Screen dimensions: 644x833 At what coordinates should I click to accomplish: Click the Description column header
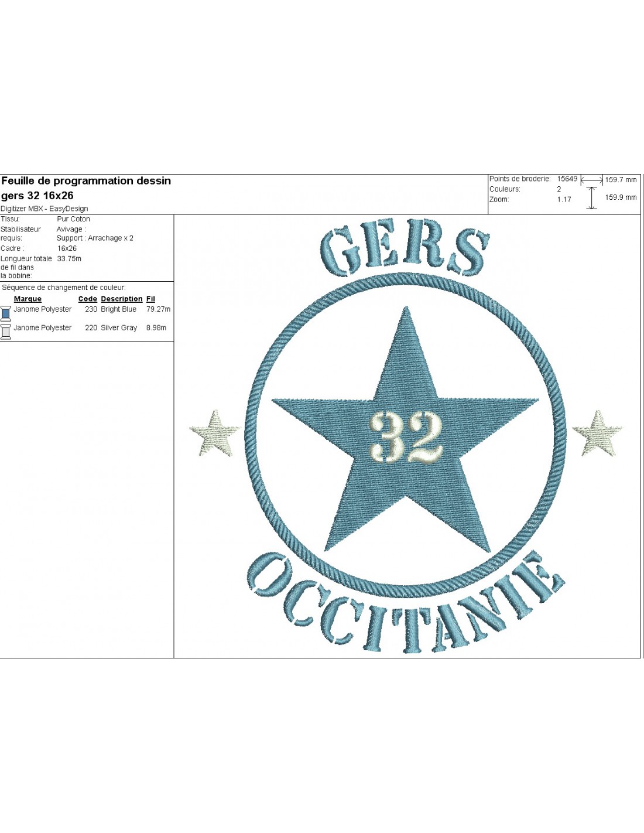coord(121,299)
